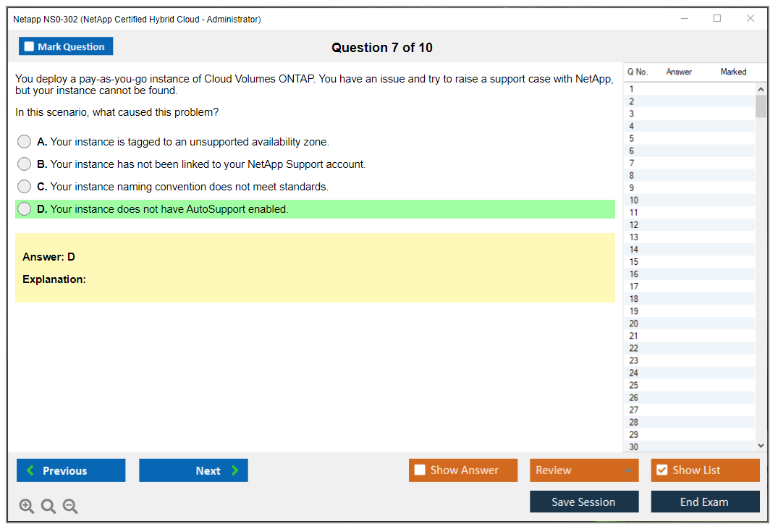778x532 pixels.
Task: Go to the Next question
Action: pyautogui.click(x=193, y=470)
